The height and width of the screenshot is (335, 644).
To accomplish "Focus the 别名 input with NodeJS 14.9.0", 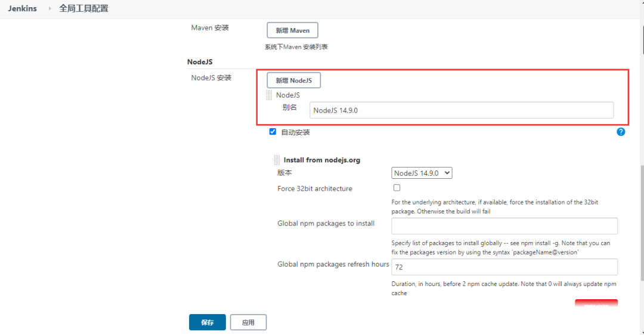I will (x=462, y=110).
